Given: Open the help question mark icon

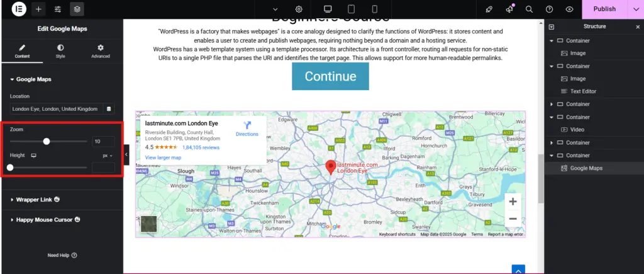Looking at the screenshot, I should (x=549, y=9).
